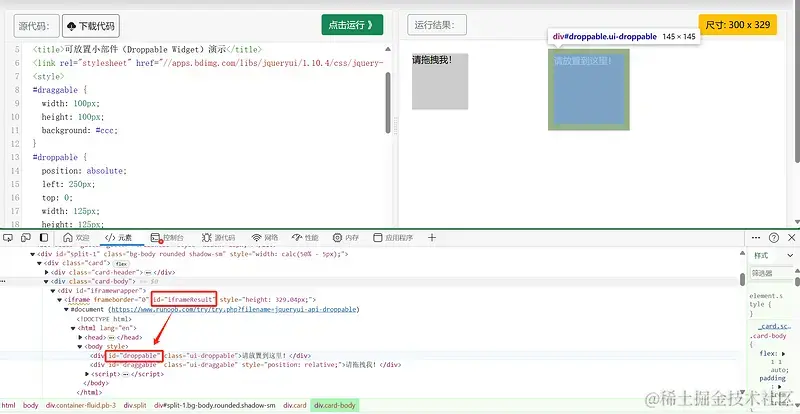The image size is (800, 414).
Task: Collapse the div id split-1 node
Action: tap(33, 254)
